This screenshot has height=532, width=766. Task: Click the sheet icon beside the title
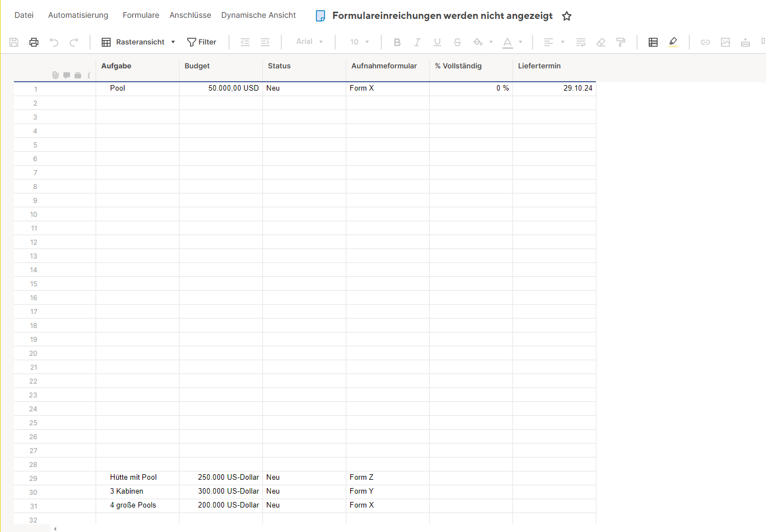click(x=320, y=16)
